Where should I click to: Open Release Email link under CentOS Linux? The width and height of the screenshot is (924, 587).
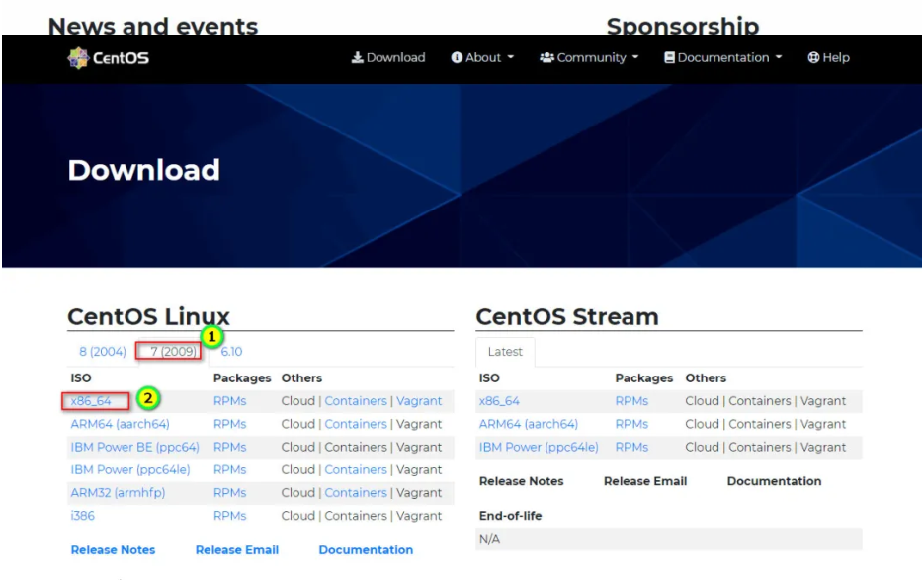tap(237, 550)
